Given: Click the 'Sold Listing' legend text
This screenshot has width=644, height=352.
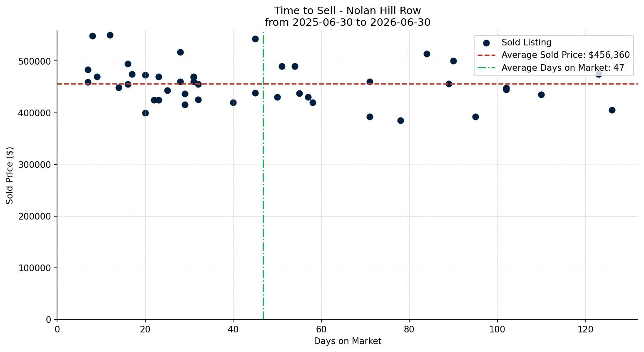Looking at the screenshot, I should click(x=527, y=42).
